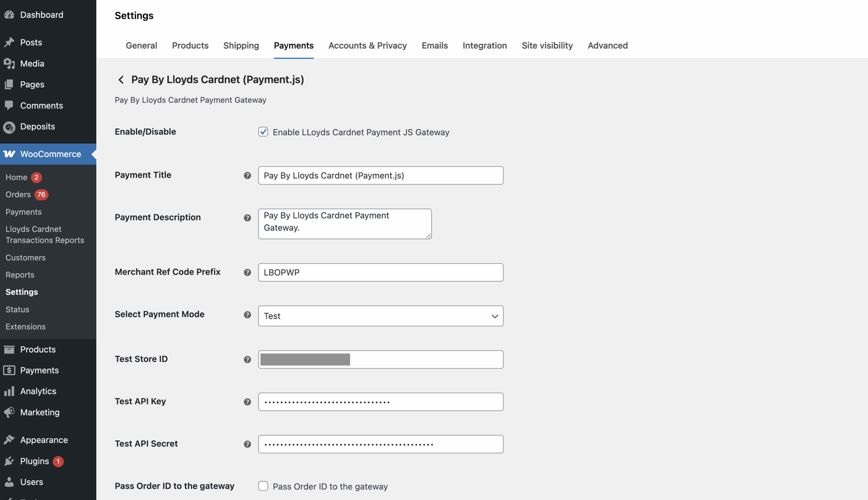Check Pass Order ID to the gateway
The image size is (868, 500).
coord(263,486)
